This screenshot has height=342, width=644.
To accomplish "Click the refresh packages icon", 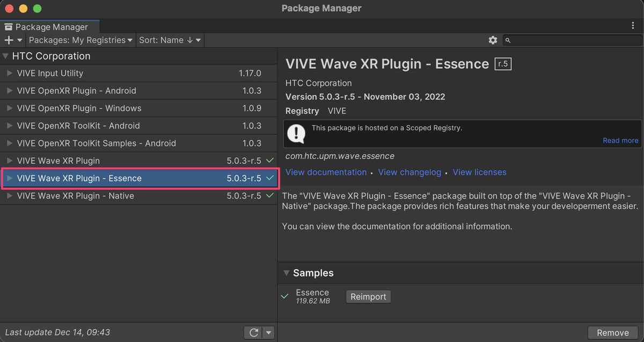I will pos(253,333).
